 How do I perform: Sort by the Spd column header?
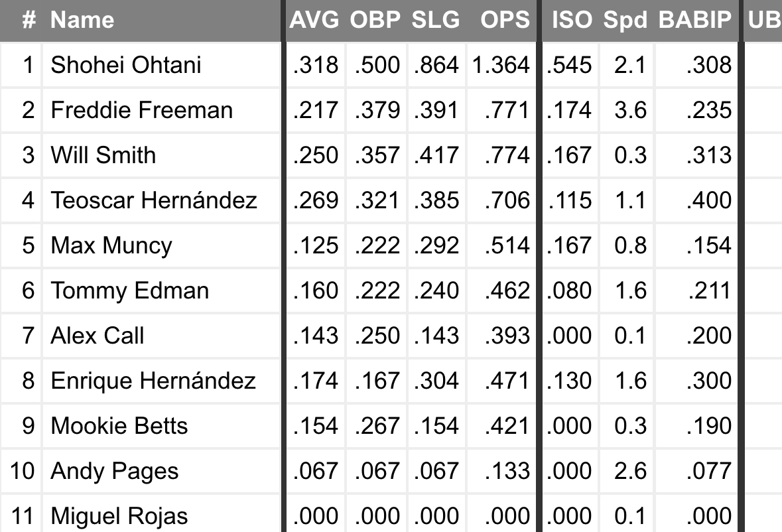[625, 20]
